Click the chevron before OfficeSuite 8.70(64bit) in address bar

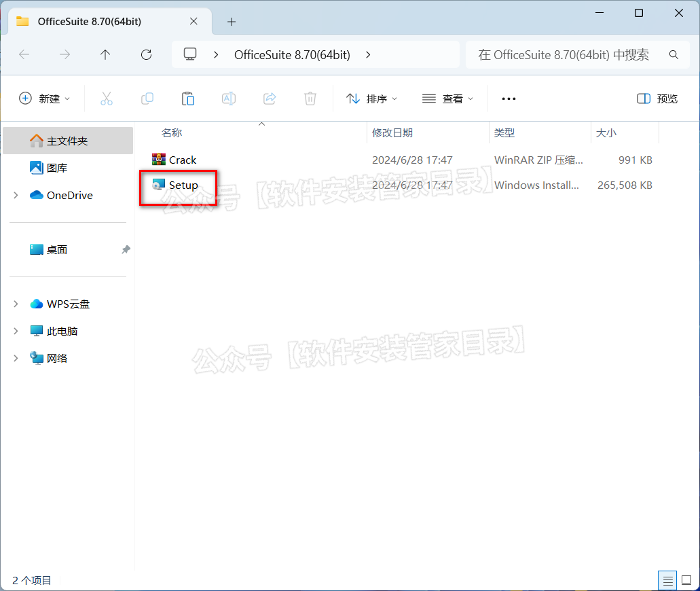pos(216,54)
